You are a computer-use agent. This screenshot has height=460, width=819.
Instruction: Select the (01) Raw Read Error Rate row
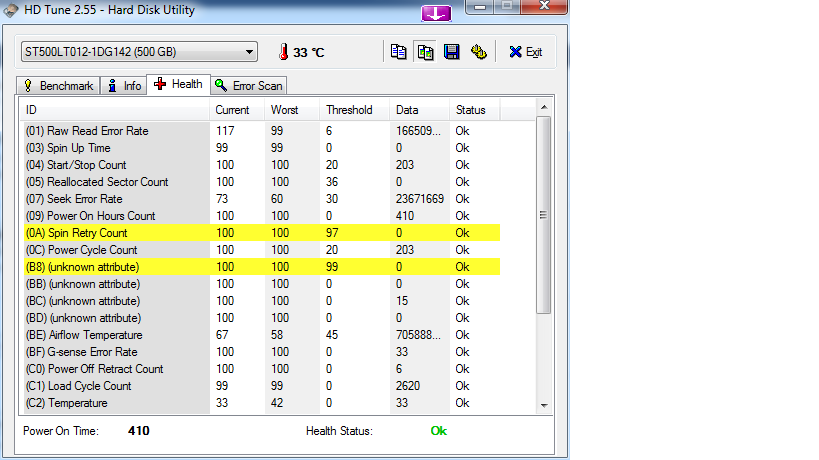point(260,131)
